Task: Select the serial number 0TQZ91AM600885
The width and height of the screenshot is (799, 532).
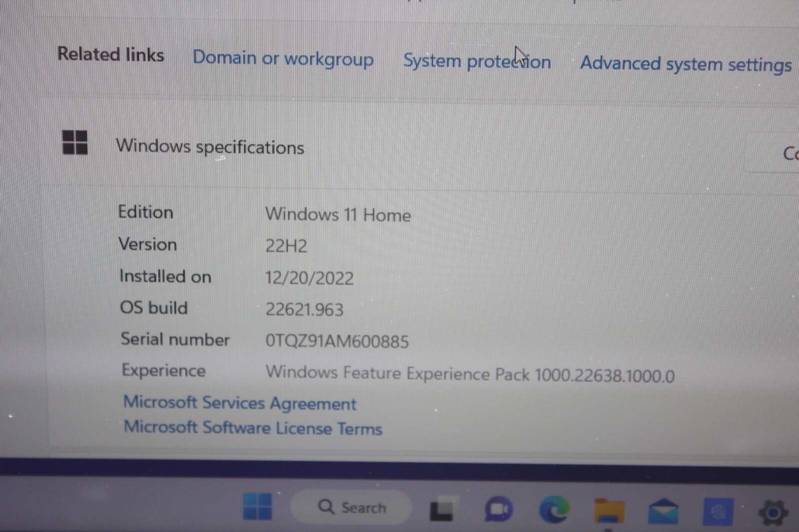Action: [337, 341]
